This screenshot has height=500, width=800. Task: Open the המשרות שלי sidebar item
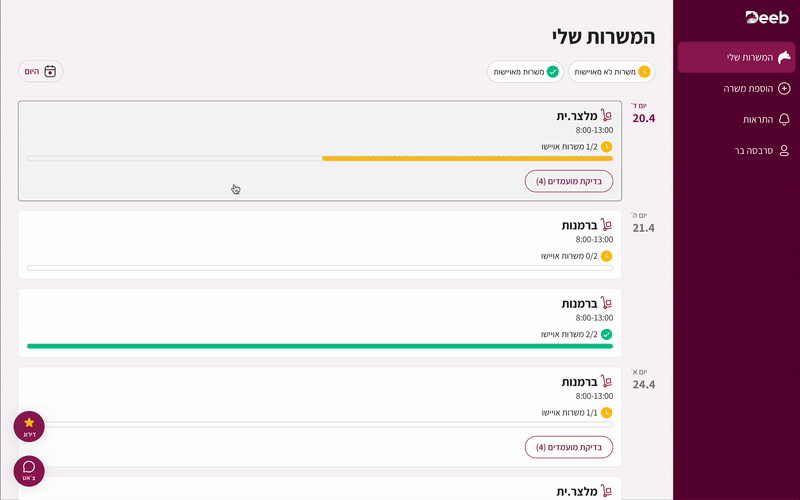(736, 57)
